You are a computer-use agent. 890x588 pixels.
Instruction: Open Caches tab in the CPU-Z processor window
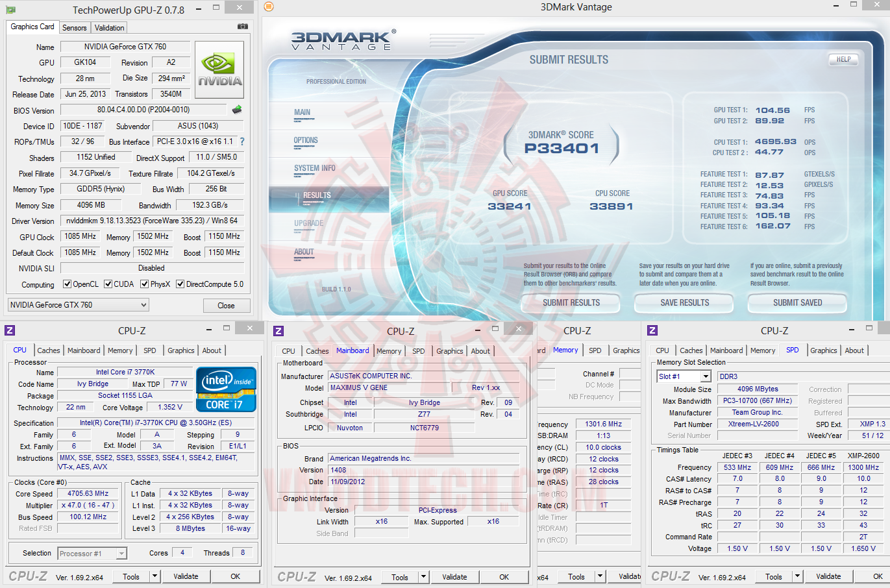pos(48,350)
